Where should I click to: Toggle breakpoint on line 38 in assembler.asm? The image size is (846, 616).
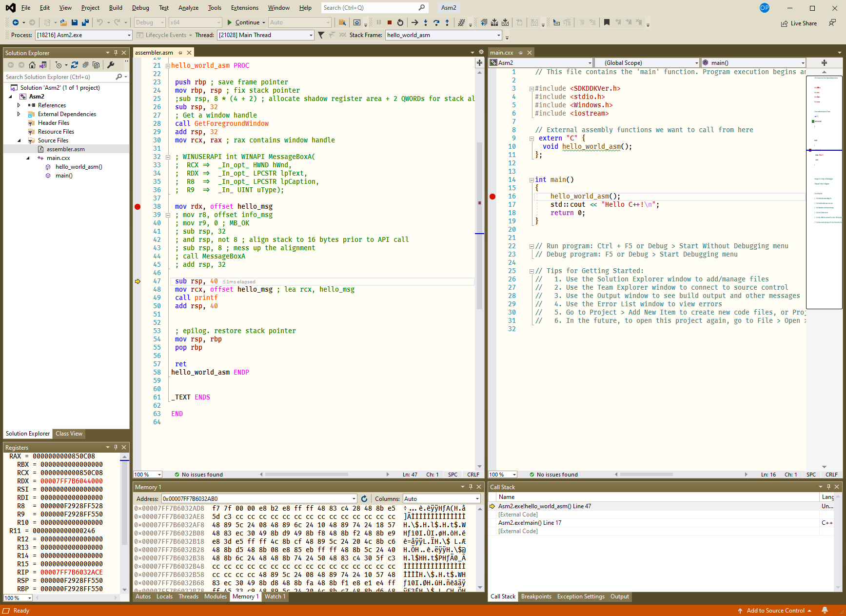(x=138, y=207)
